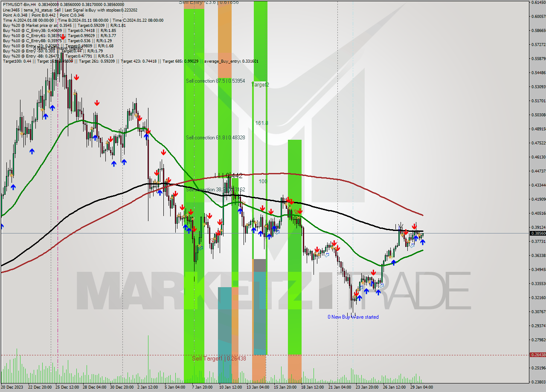Click the '22 Dec 20:00' time label
The width and height of the screenshot is (546, 392).
pos(40,387)
